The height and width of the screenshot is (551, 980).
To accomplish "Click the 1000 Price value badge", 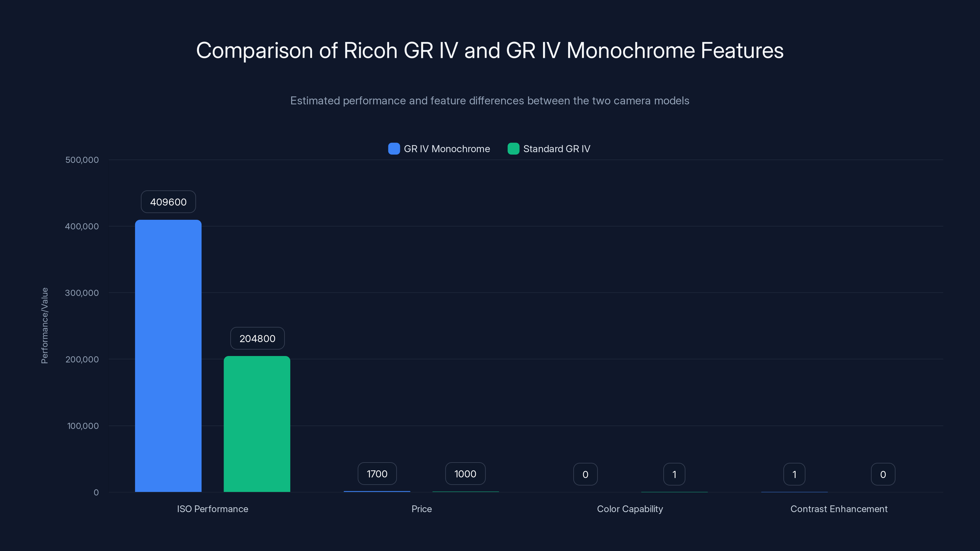I will (x=465, y=474).
